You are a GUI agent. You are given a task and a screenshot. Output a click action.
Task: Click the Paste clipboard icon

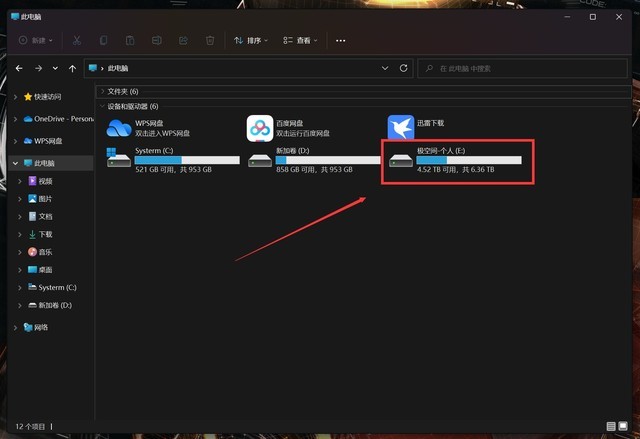(x=130, y=40)
